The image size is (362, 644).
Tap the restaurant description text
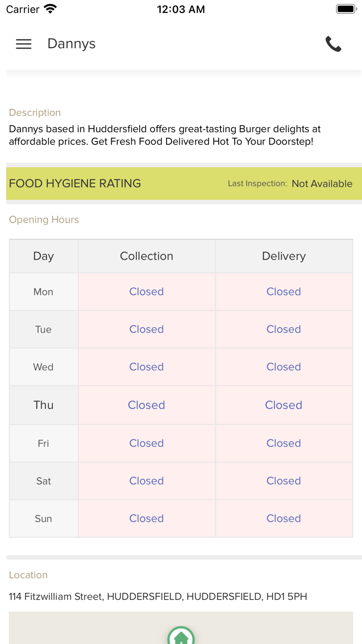(164, 135)
